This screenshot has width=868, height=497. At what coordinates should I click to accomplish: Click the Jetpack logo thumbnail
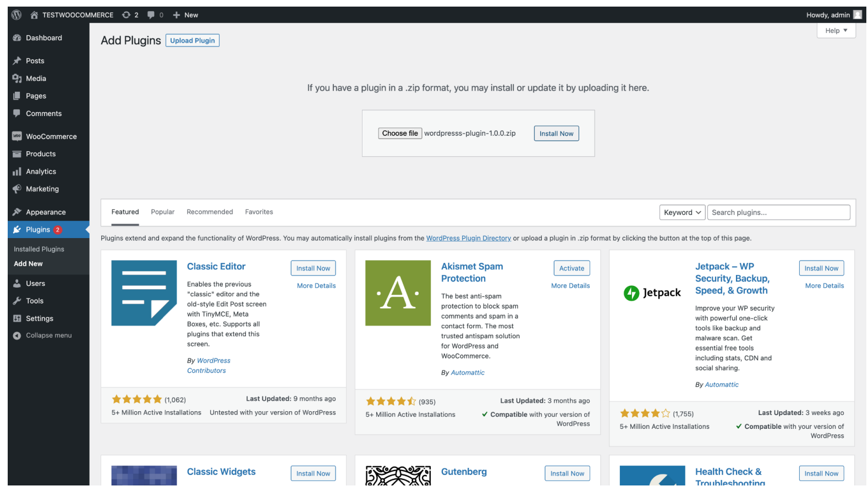(652, 293)
